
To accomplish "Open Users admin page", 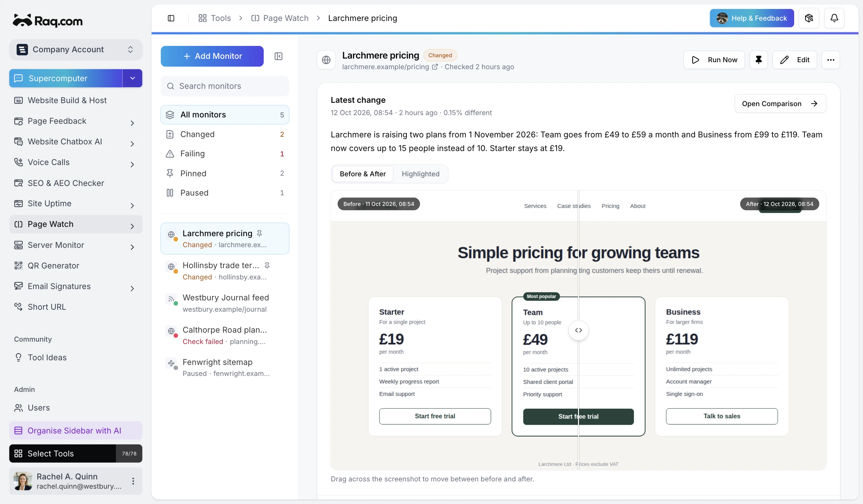I will pyautogui.click(x=76, y=408).
